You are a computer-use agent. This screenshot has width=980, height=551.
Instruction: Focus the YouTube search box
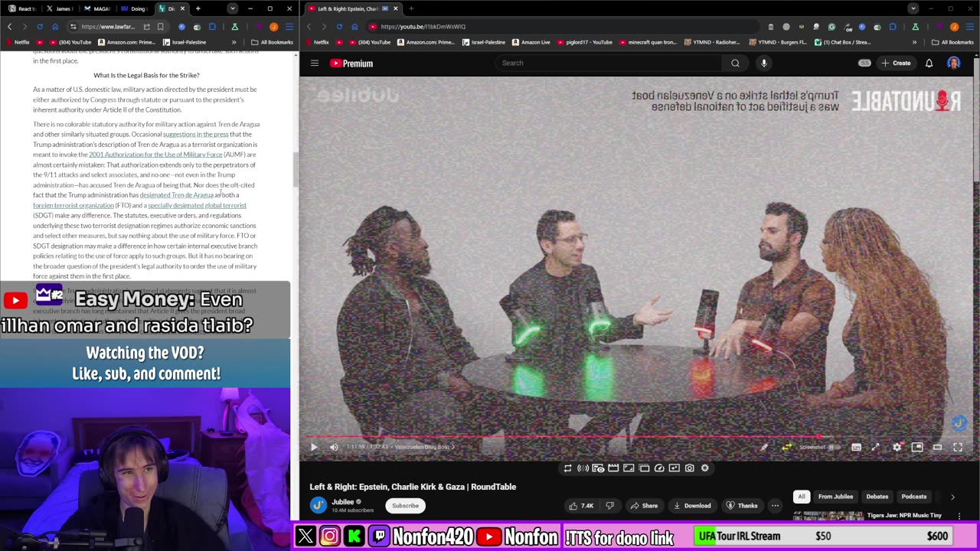click(x=609, y=63)
